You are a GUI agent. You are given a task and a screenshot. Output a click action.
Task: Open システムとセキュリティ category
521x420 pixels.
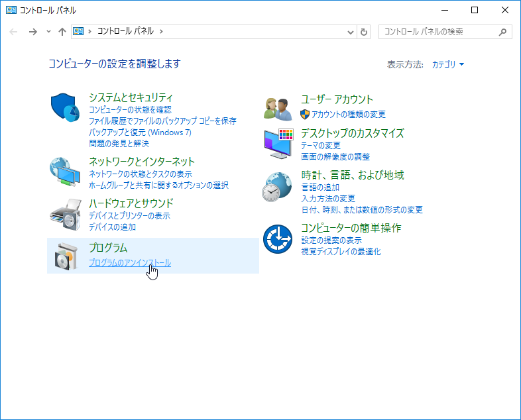pos(131,97)
